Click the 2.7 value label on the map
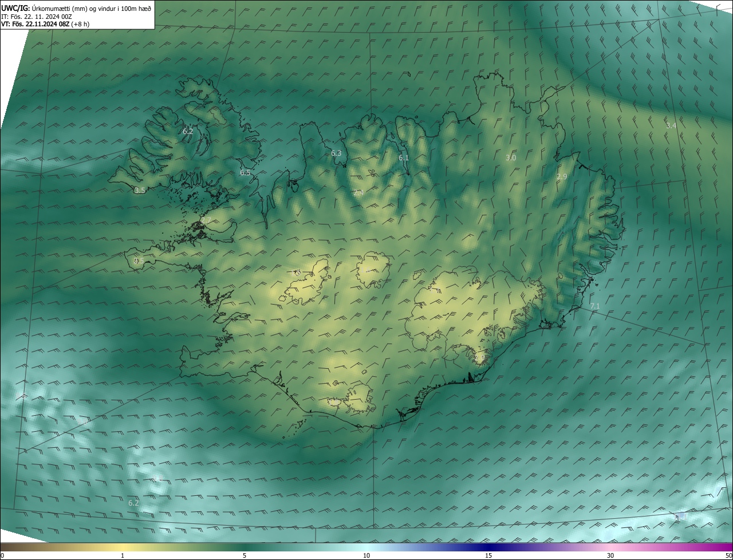Image resolution: width=733 pixels, height=560 pixels. pyautogui.click(x=206, y=220)
